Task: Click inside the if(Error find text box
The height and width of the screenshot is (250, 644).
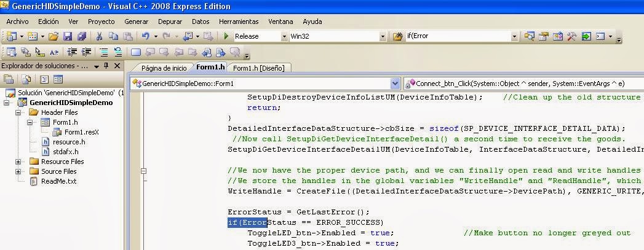Action: pyautogui.click(x=458, y=36)
